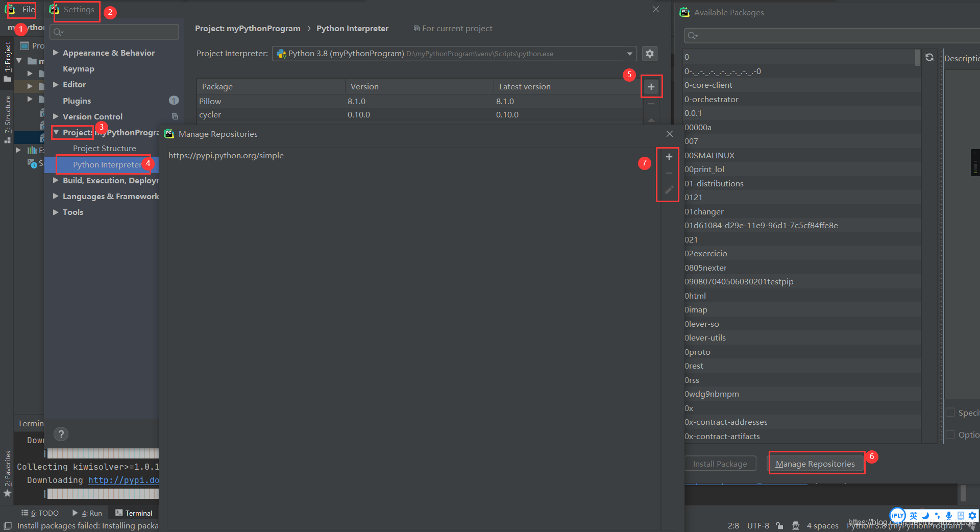Switch iFLY language with the 英 icon

point(914,516)
